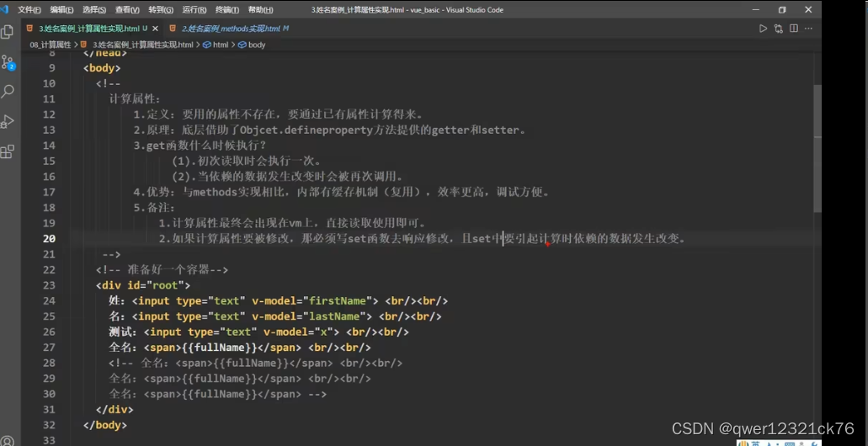Close the 3.姓名案例_计算属性实现.html tab
This screenshot has width=868, height=446.
(154, 29)
